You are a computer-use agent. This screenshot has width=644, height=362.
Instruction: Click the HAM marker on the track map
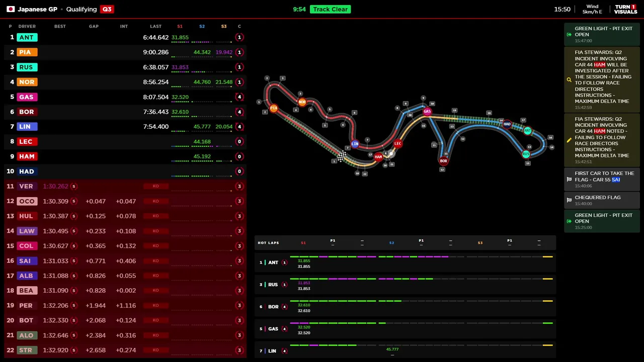378,157
